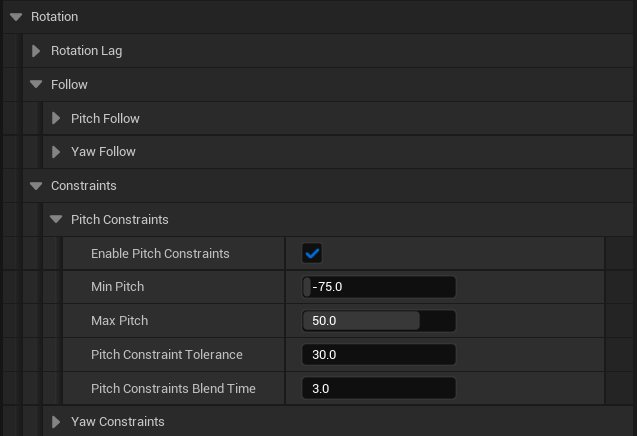Collapse the Follow section arrow

36,85
